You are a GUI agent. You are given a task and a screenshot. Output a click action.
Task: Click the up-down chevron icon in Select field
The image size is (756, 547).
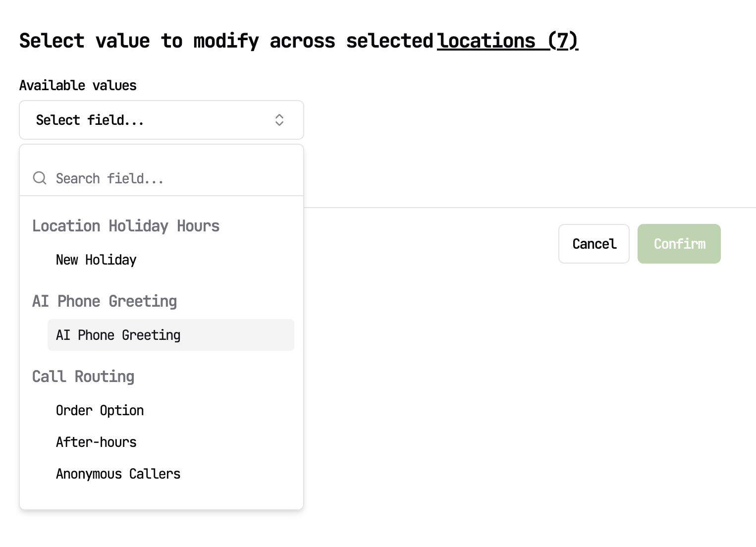pos(279,120)
